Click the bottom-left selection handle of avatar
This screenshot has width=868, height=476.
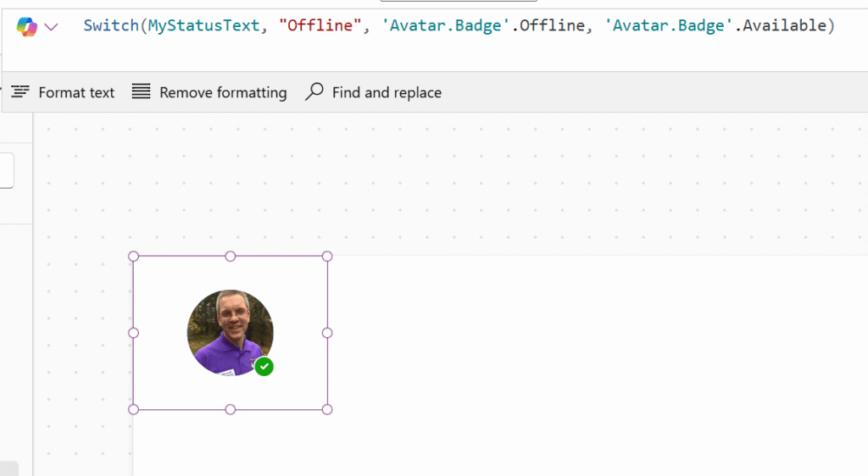[x=133, y=410]
